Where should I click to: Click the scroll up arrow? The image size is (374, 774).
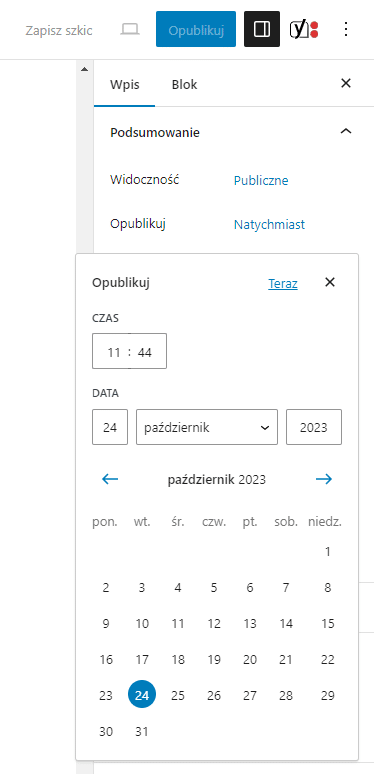click(84, 69)
